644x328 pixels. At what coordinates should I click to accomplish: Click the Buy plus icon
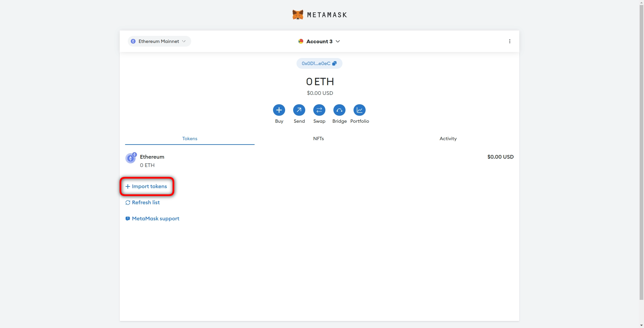279,110
